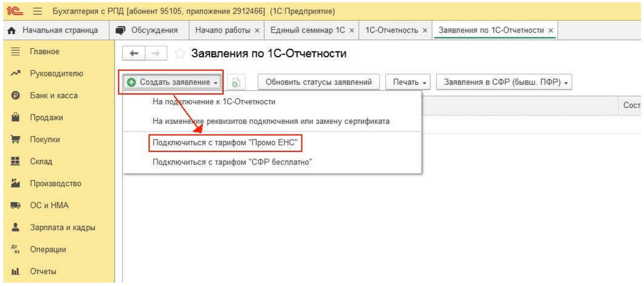
Task: Click the ОС и НМА truck icon
Action: 15,205
